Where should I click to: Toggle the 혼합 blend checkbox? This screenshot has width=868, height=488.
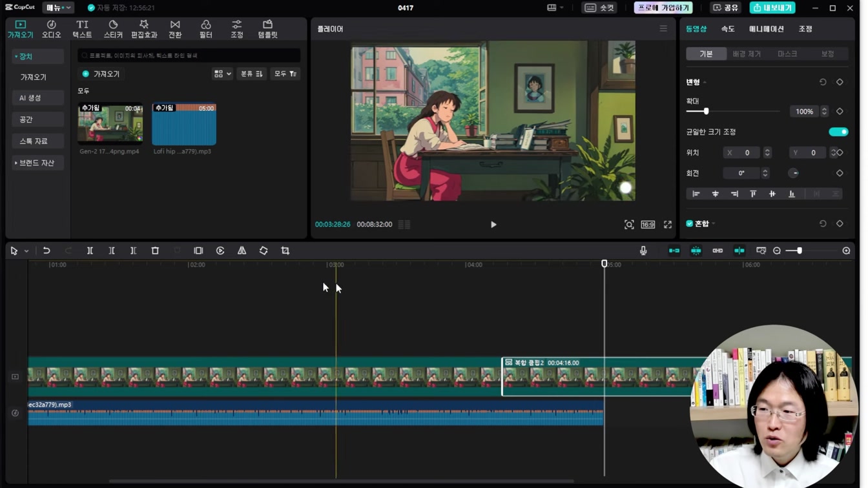tap(690, 223)
